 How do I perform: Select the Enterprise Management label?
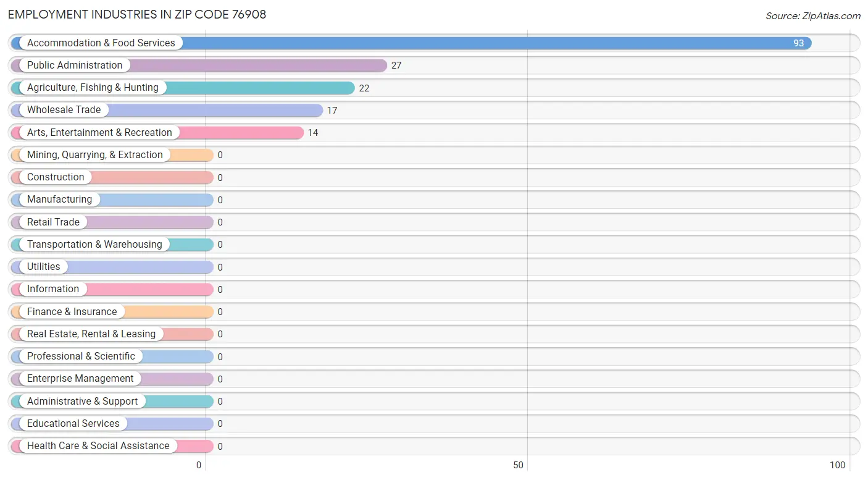pos(80,379)
